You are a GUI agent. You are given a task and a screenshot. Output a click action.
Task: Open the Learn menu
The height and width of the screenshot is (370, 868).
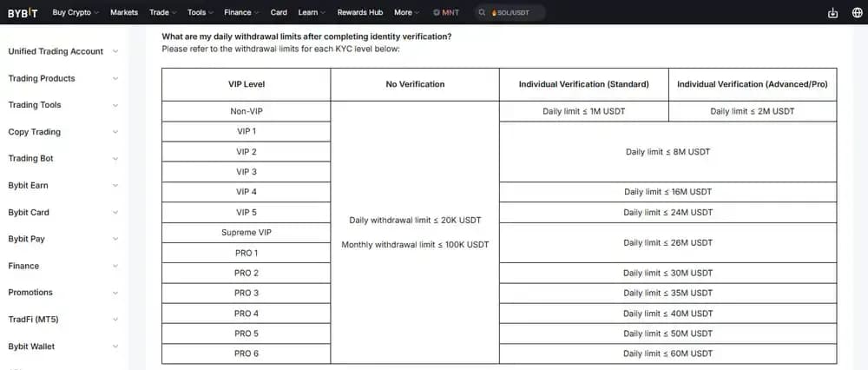point(312,12)
